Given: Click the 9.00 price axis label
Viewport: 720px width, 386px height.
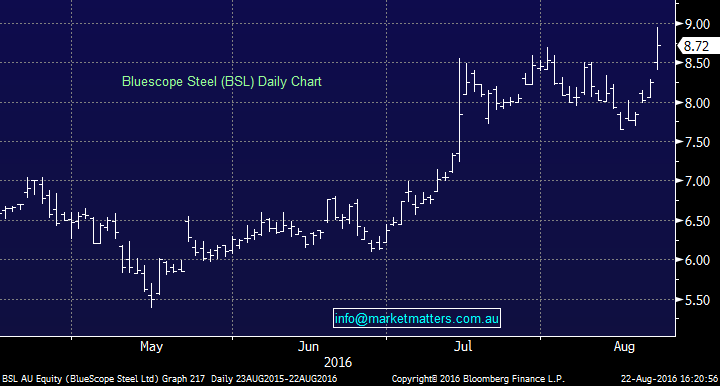Looking at the screenshot, I should pyautogui.click(x=697, y=24).
